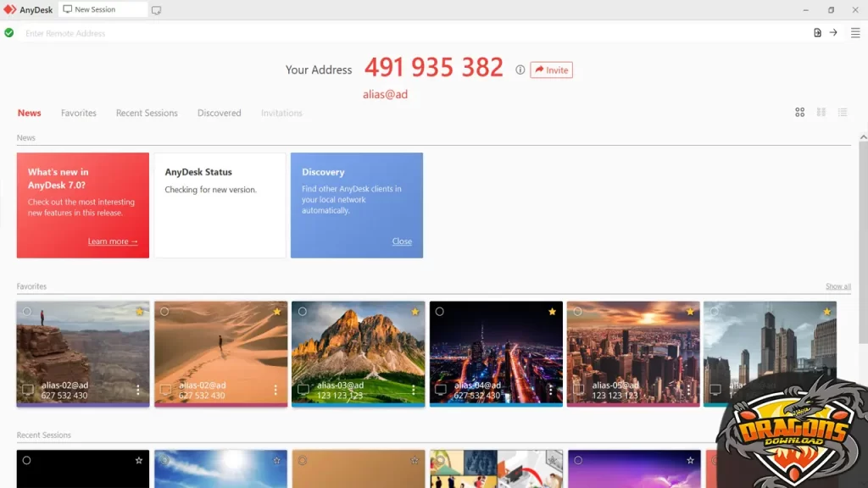Screen dimensions: 868x488
Task: Switch to the Recent Sessions tab
Action: pyautogui.click(x=146, y=113)
